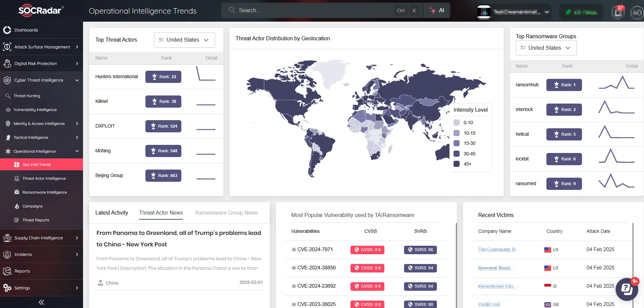
Task: Expand Digital Risk Protection menu chevron
Action: (x=77, y=64)
